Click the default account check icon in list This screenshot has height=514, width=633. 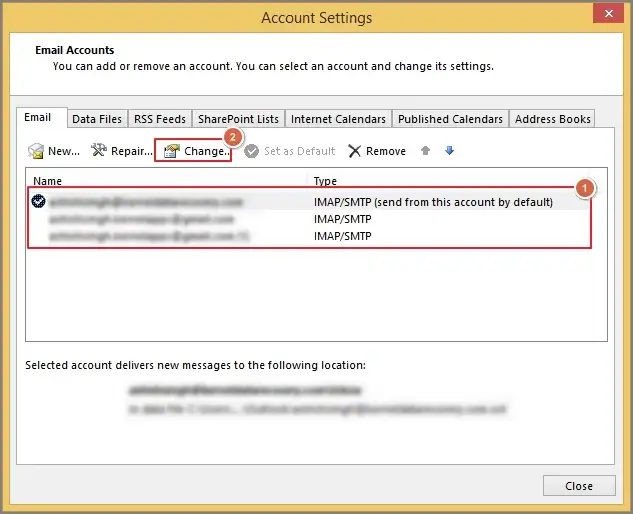click(x=38, y=201)
